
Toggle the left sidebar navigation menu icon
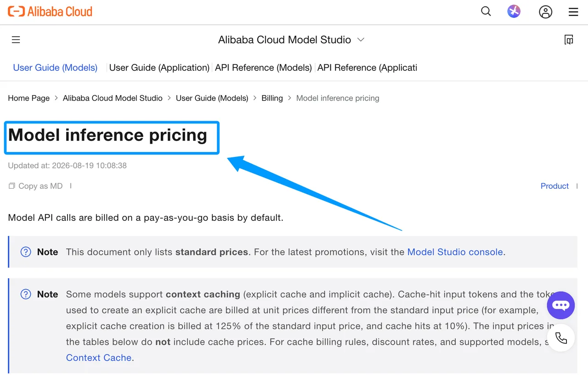coord(16,40)
